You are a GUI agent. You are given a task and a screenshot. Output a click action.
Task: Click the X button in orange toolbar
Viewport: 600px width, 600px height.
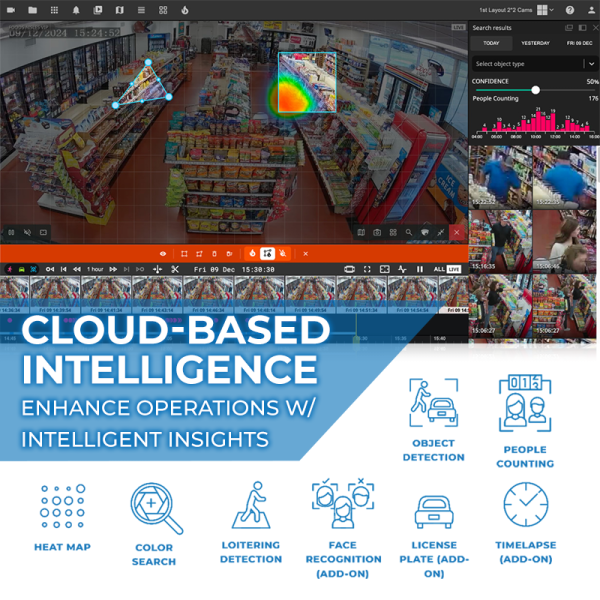tap(305, 254)
